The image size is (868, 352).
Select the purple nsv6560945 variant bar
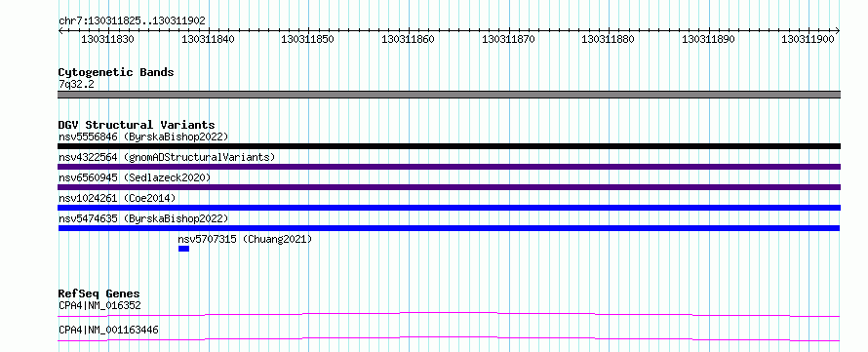pyautogui.click(x=449, y=187)
